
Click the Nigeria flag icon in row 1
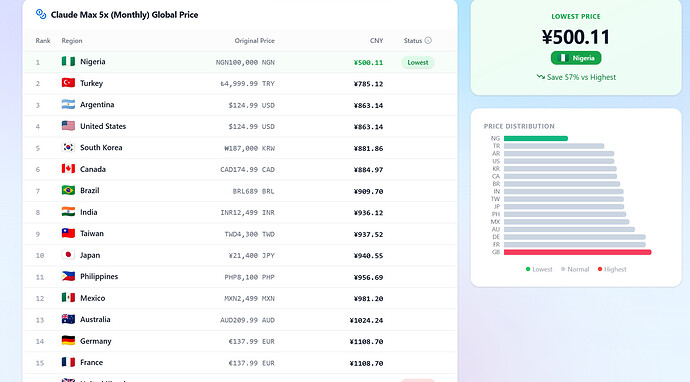coord(68,62)
